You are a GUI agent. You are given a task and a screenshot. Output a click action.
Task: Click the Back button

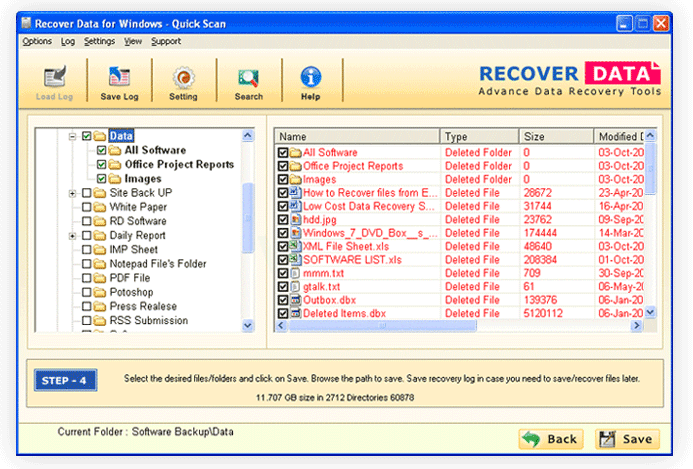coord(551,439)
